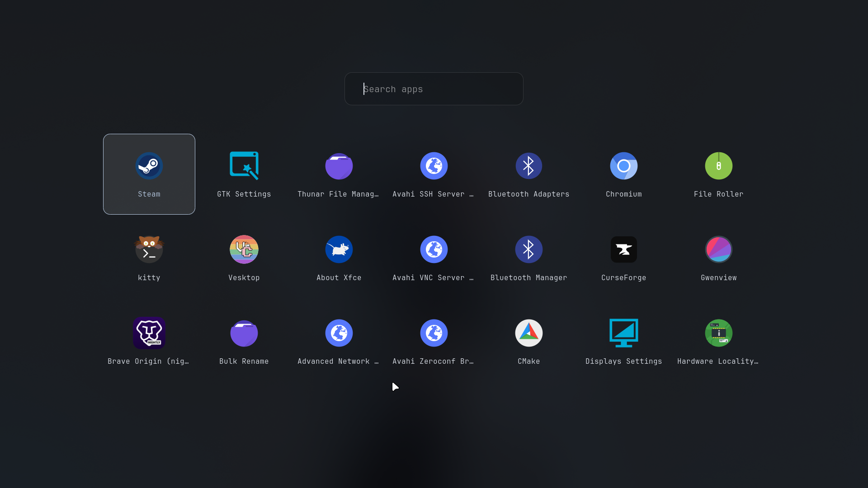
Task: Launch kitty terminal icon
Action: pos(149,249)
